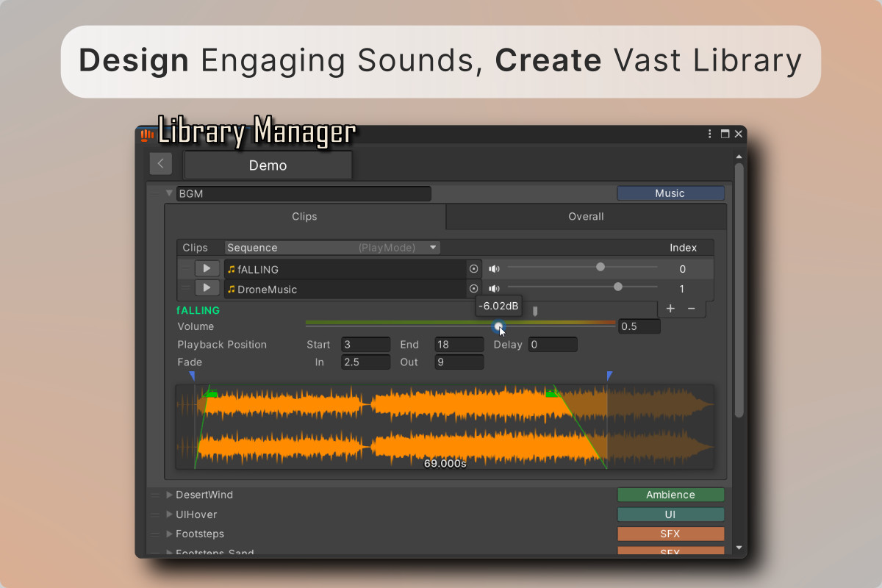Edit the Volume value field 0.5
Screen dimensions: 882x588
pos(639,326)
